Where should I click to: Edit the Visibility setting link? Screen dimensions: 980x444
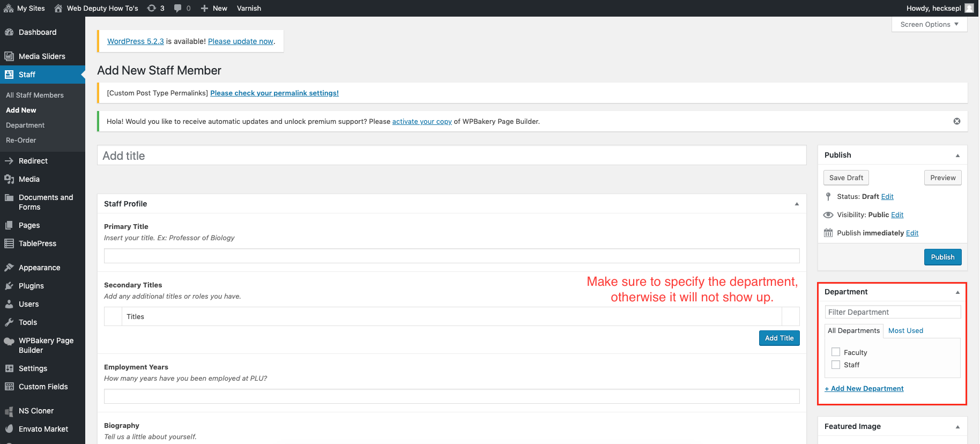pyautogui.click(x=897, y=215)
